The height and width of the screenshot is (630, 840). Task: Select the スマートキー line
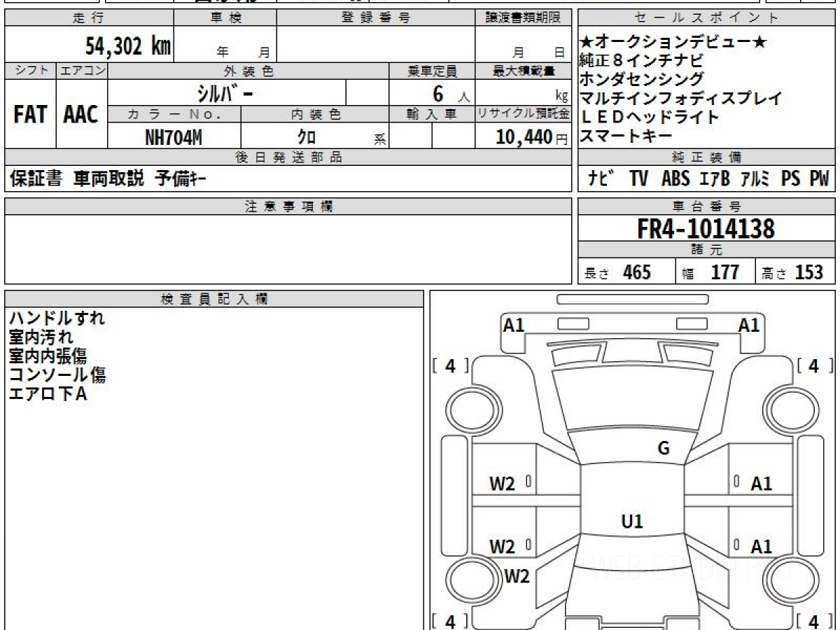(x=626, y=136)
